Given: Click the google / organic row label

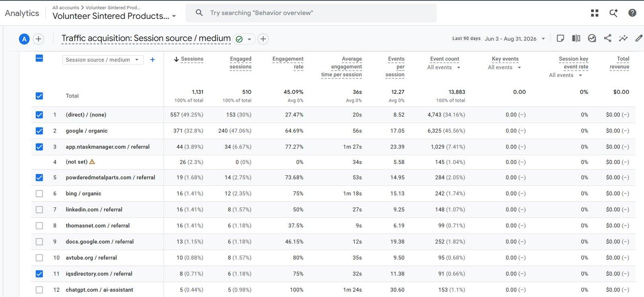Looking at the screenshot, I should [87, 131].
